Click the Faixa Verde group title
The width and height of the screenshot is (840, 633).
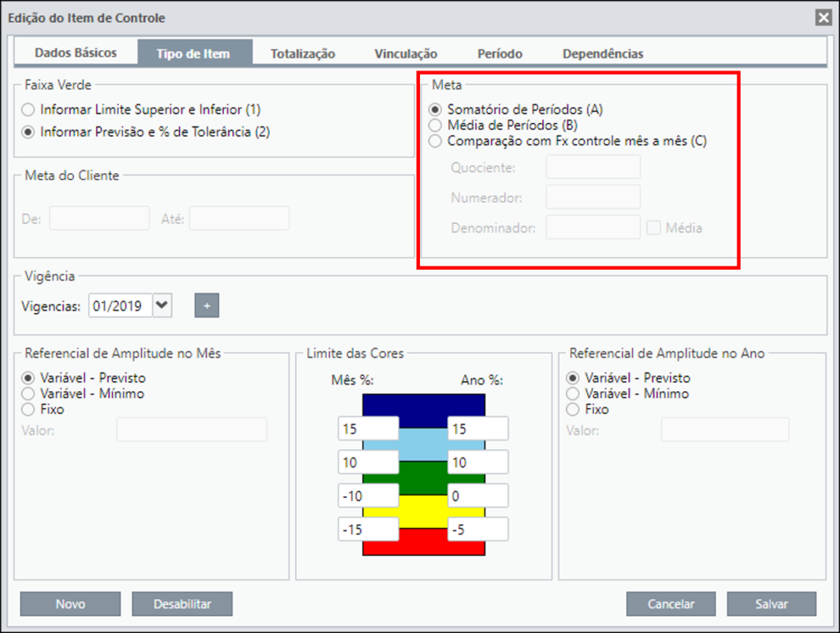[58, 85]
